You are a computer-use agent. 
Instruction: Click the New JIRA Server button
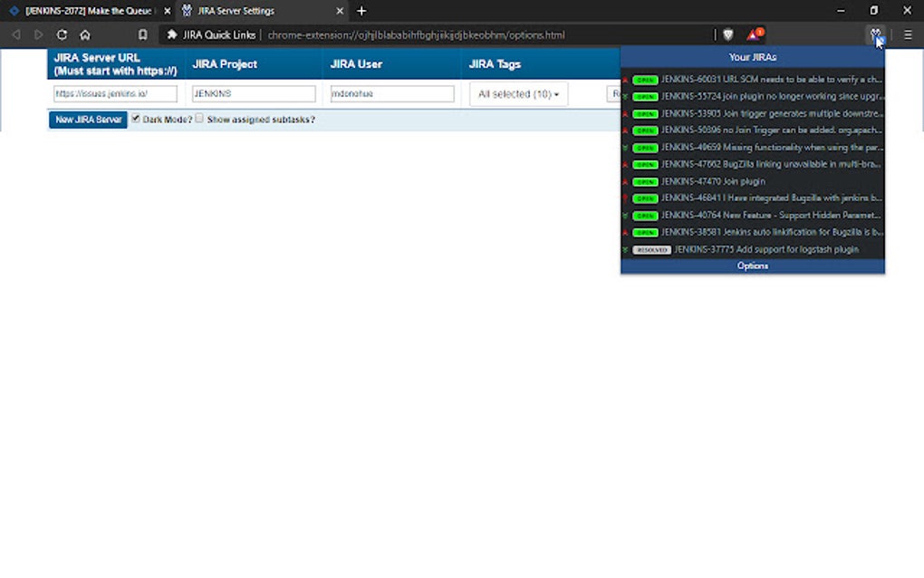pyautogui.click(x=87, y=119)
